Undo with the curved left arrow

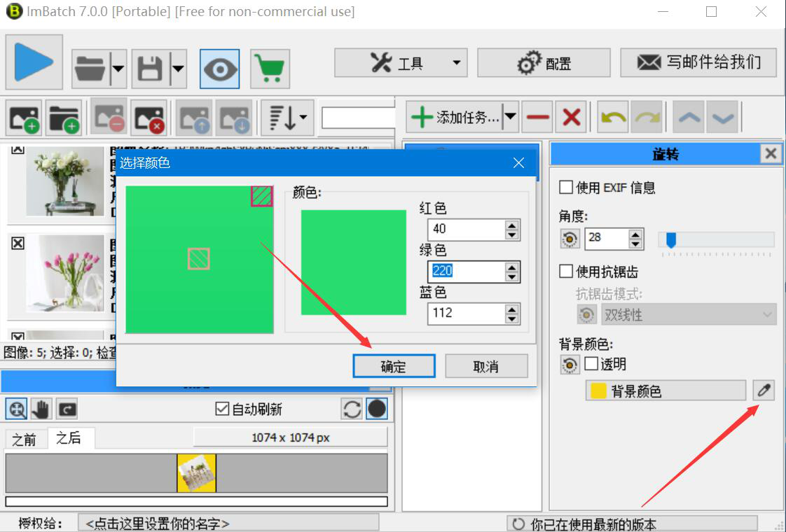pos(613,117)
